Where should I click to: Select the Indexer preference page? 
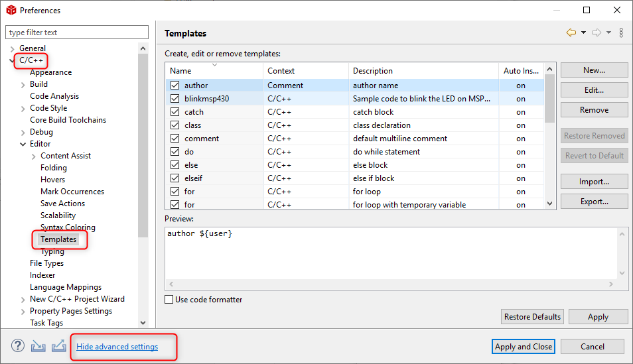(x=42, y=274)
